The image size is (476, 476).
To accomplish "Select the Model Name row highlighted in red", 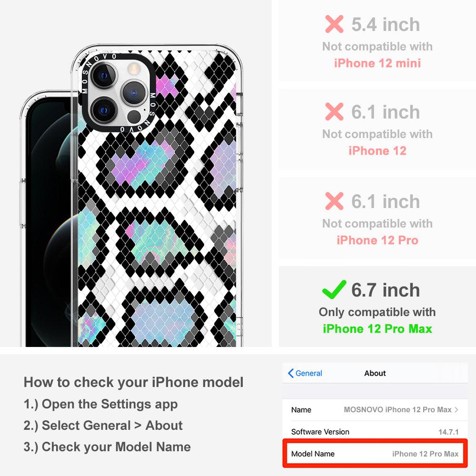I will click(375, 454).
